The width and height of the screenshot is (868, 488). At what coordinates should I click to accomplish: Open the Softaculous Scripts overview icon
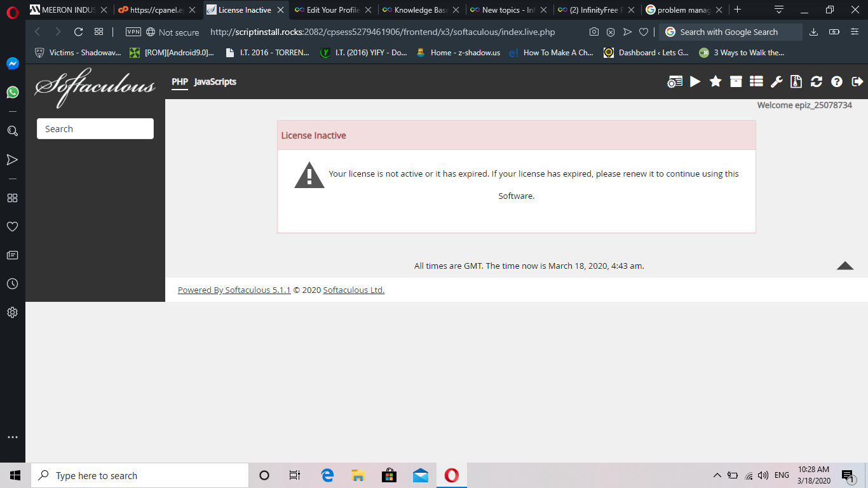(674, 81)
